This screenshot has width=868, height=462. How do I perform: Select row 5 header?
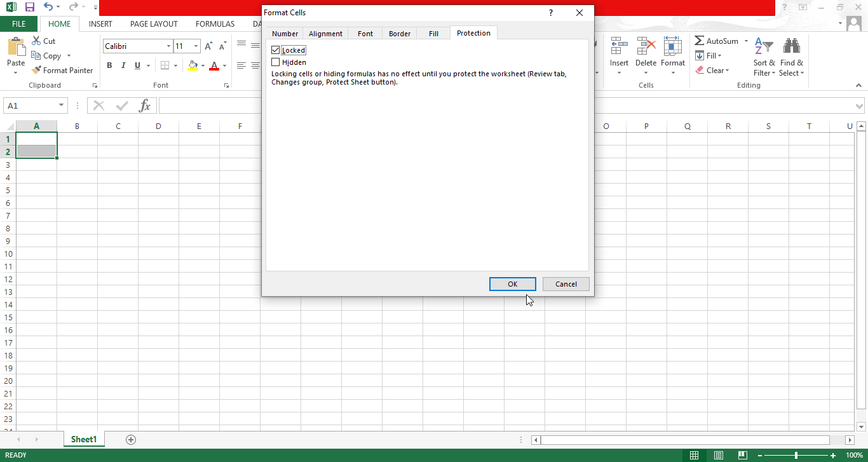point(8,190)
